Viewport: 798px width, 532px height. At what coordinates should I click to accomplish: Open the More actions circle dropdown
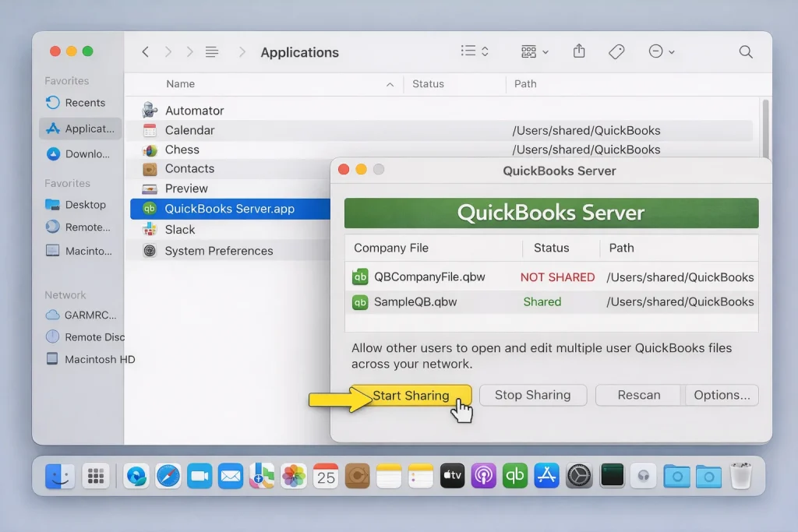tap(661, 51)
